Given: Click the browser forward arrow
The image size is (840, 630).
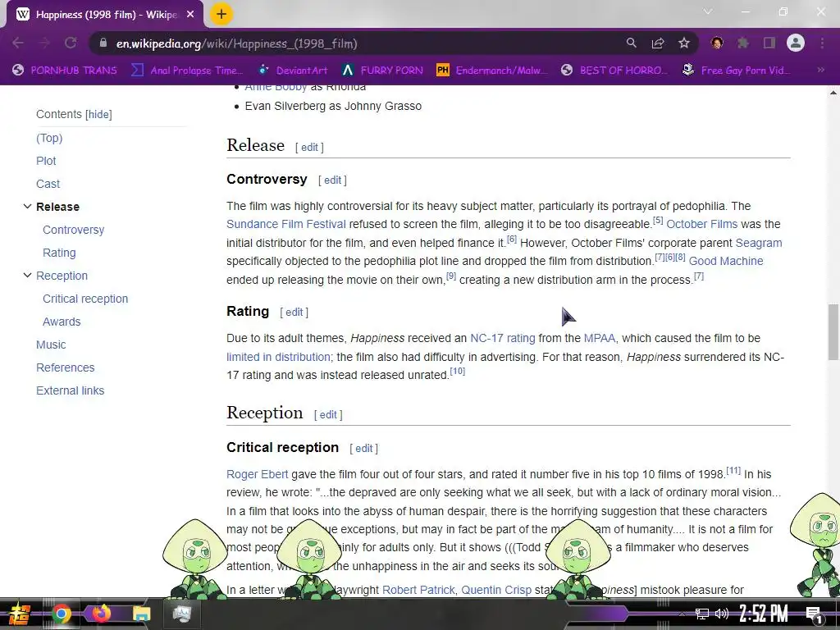Looking at the screenshot, I should [44, 43].
